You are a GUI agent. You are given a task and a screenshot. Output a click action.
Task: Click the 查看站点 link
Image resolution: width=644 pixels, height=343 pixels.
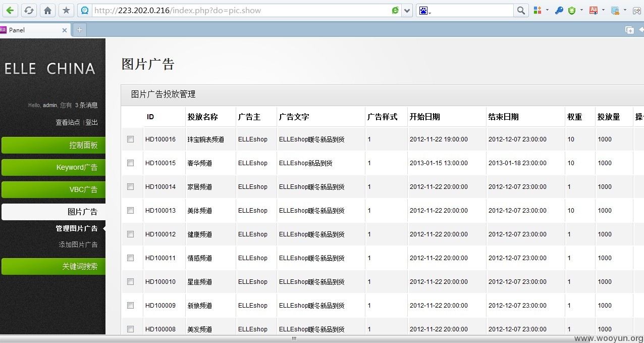68,122
